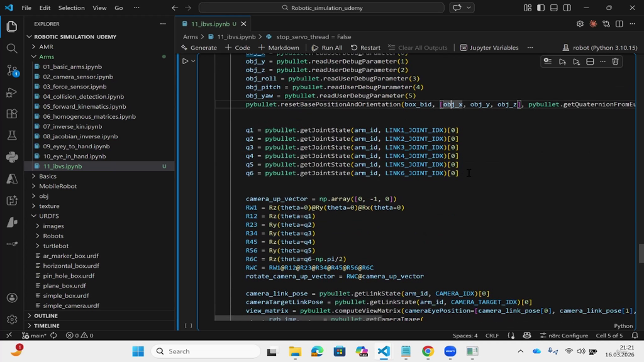Click the Robotic_simulation_udemy command center search

point(321,8)
